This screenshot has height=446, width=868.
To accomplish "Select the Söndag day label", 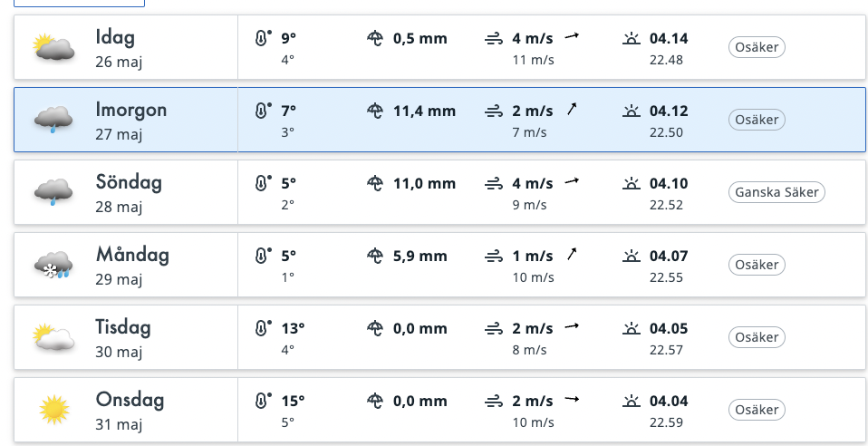I will tap(129, 182).
